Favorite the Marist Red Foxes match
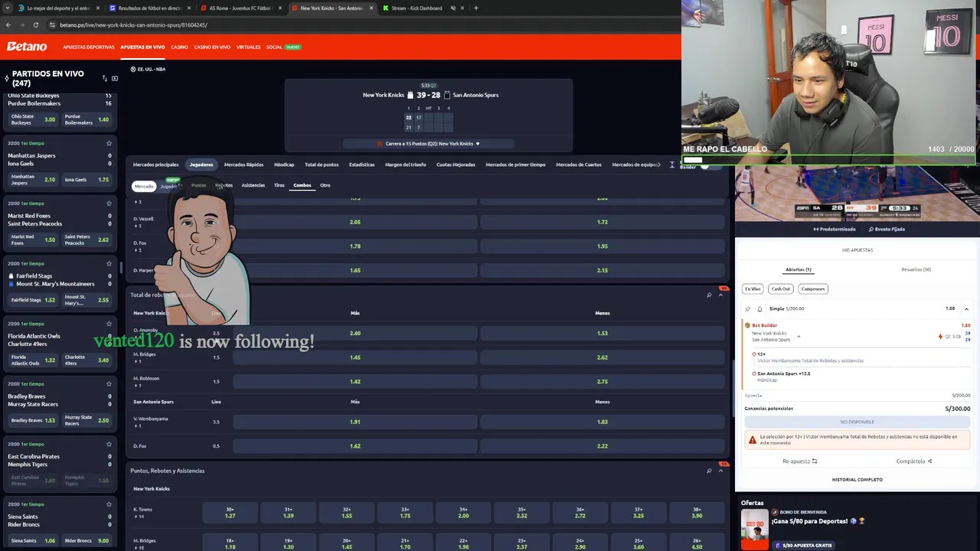The image size is (980, 551). point(109,204)
